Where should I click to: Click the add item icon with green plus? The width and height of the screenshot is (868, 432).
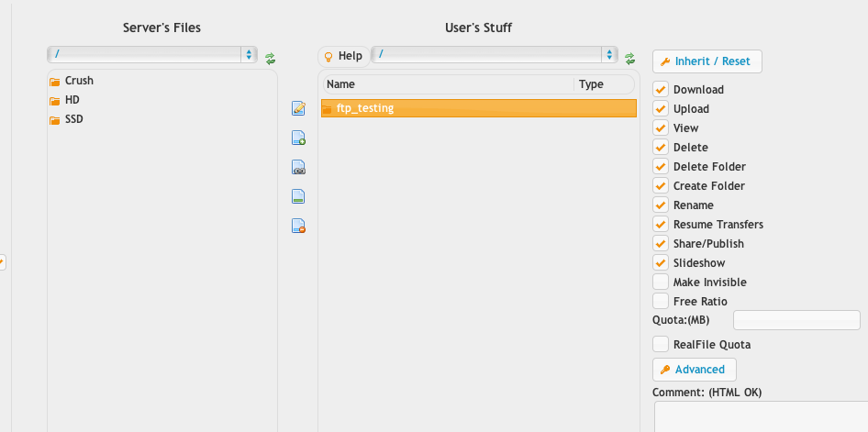[x=298, y=138]
